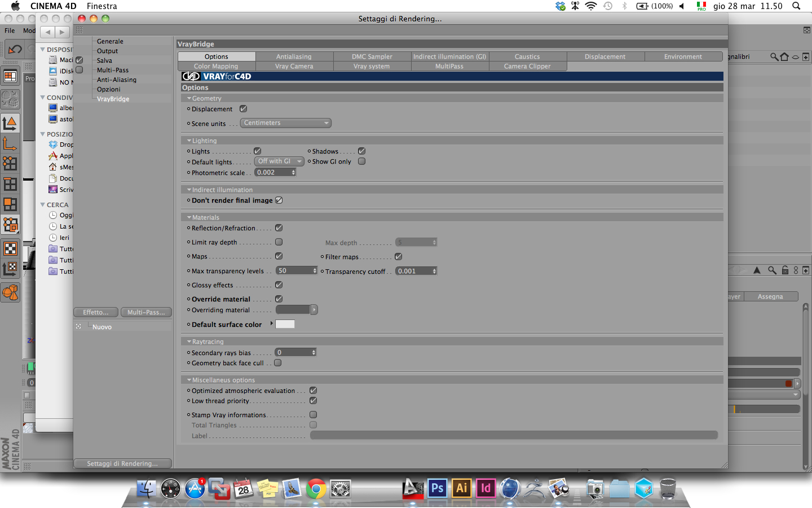Image resolution: width=812 pixels, height=508 pixels.
Task: Open Spotlight search magnifier in menu bar
Action: tap(796, 6)
